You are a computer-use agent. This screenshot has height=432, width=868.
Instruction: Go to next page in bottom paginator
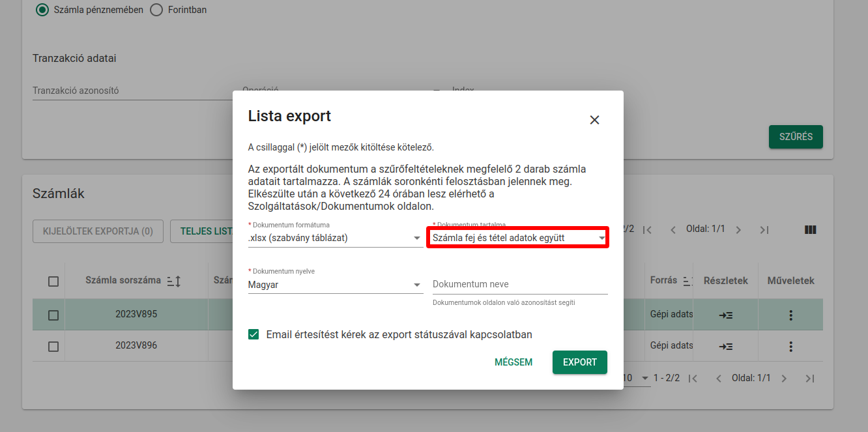coord(784,379)
